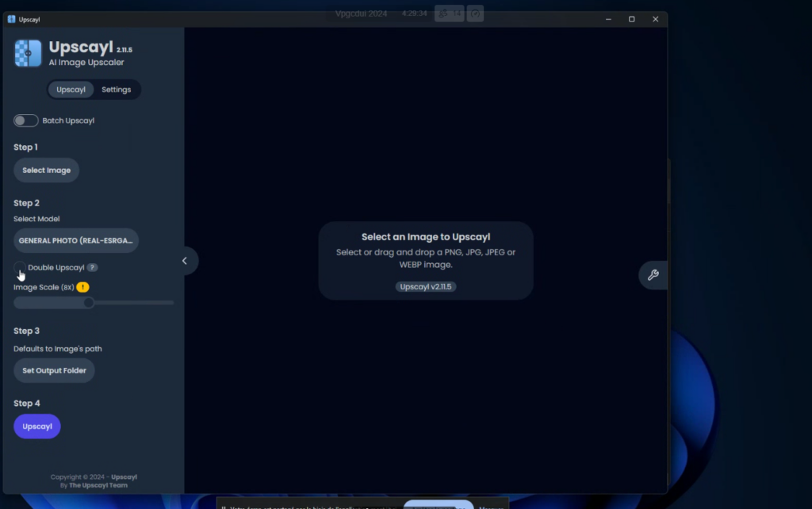Switch to the Upscayl tab
Screen dimensions: 812x509
pyautogui.click(x=71, y=90)
